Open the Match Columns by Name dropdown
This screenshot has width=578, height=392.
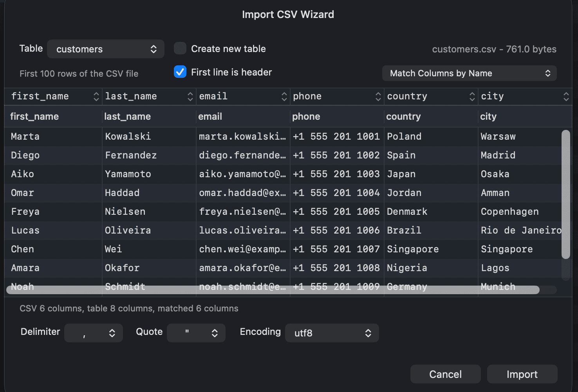pyautogui.click(x=469, y=73)
